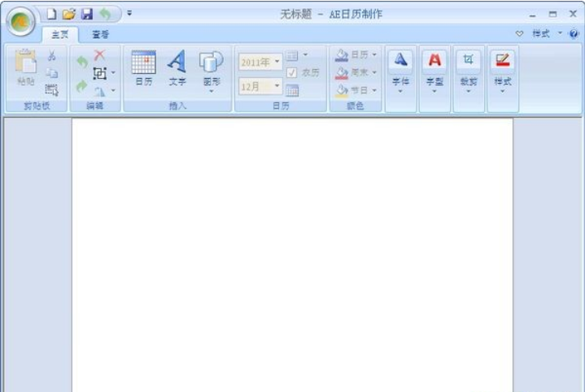The height and width of the screenshot is (392, 585).
Task: Insert a calendar with the 日历 icon
Action: [143, 68]
